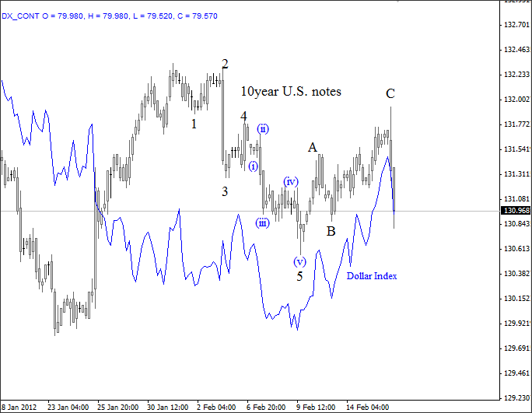Select the "6 Feb 20:00" date label

coord(266,406)
